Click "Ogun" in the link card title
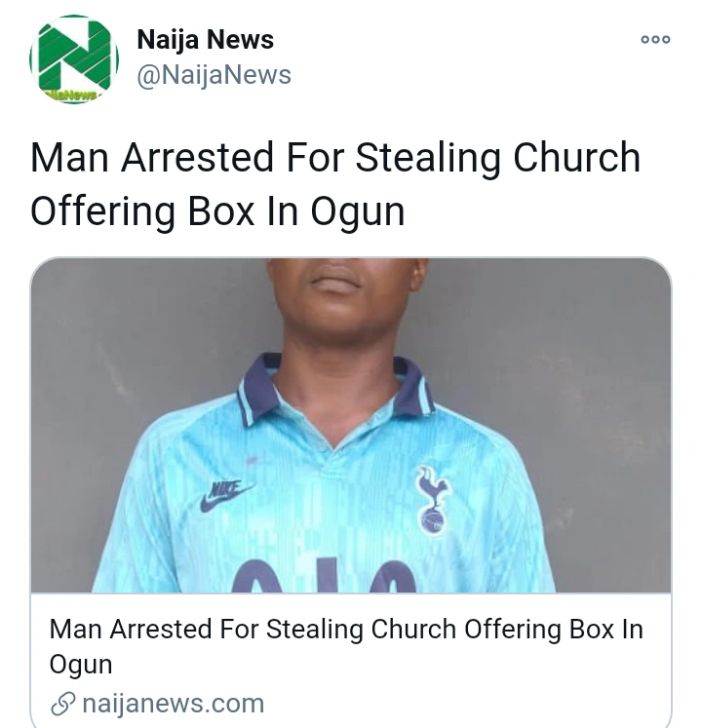702x728 pixels. click(81, 666)
